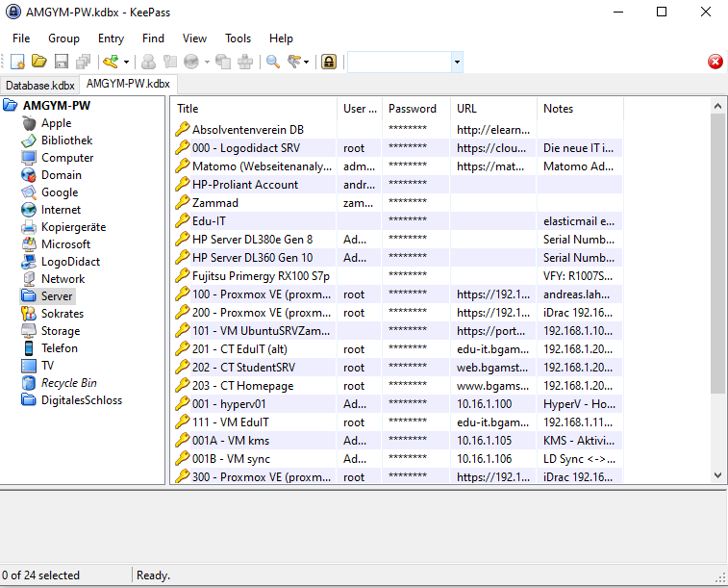Image resolution: width=728 pixels, height=588 pixels.
Task: Open the View menu
Action: (x=194, y=38)
